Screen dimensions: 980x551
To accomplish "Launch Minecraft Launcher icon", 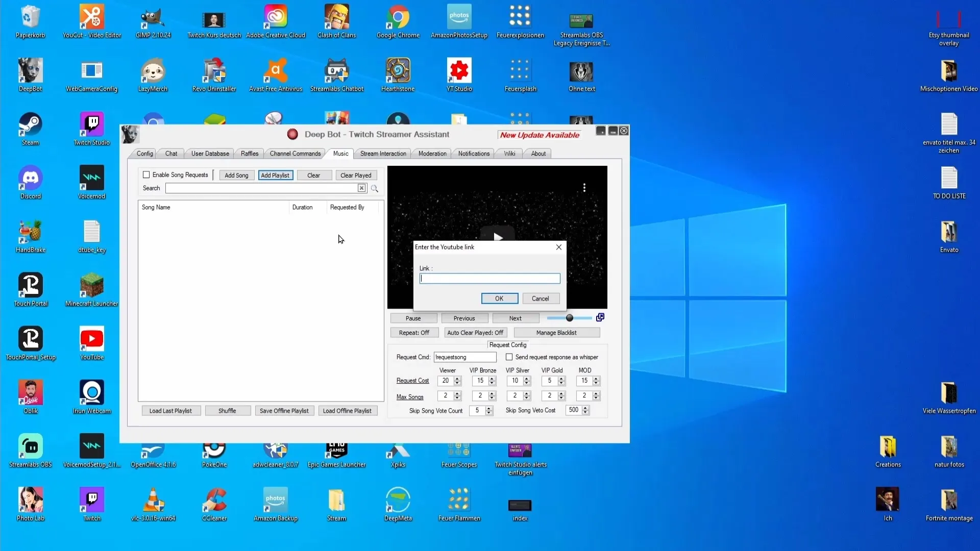I will [x=92, y=290].
